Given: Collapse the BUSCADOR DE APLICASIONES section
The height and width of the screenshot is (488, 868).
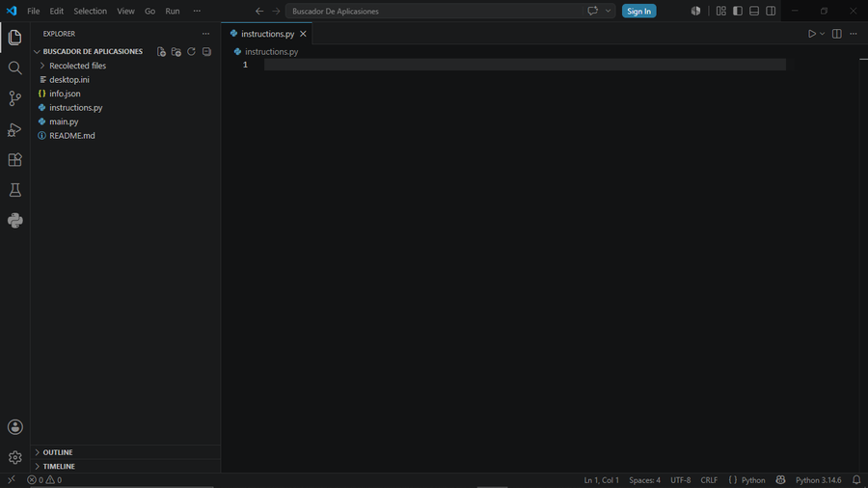Looking at the screenshot, I should [93, 51].
